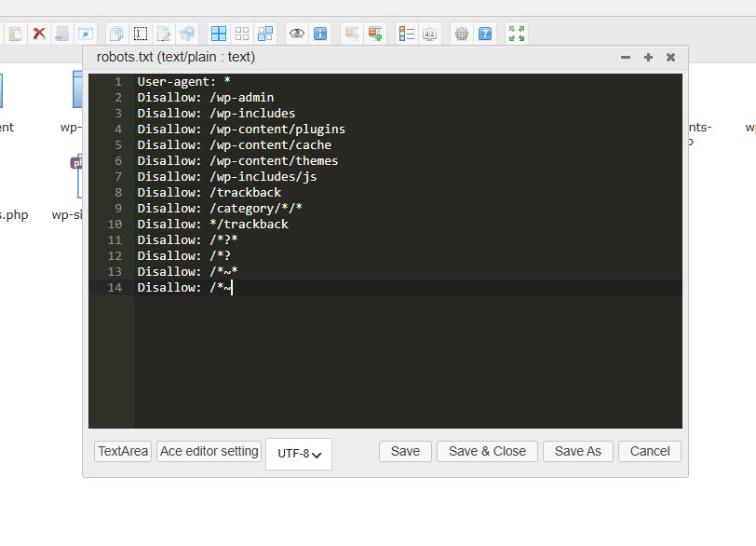The height and width of the screenshot is (546, 756).
Task: Click the editor title 'robots.txt (text/plain : text)'
Action: coord(176,57)
